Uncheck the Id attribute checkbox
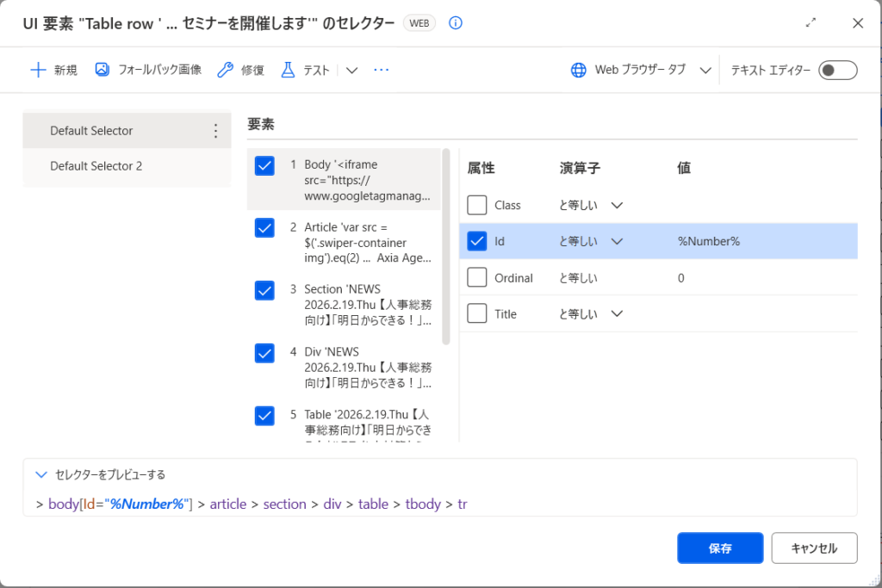Viewport: 882px width, 588px height. 477,241
